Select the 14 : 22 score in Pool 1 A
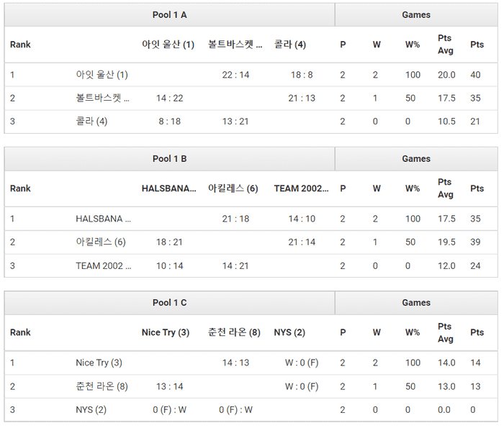This screenshot has height=428, width=504. (x=169, y=99)
